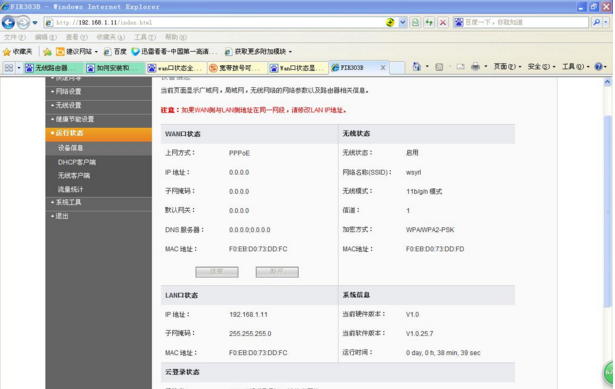Click the green 360 icon in address bar
The width and height of the screenshot is (615, 389).
click(x=390, y=22)
